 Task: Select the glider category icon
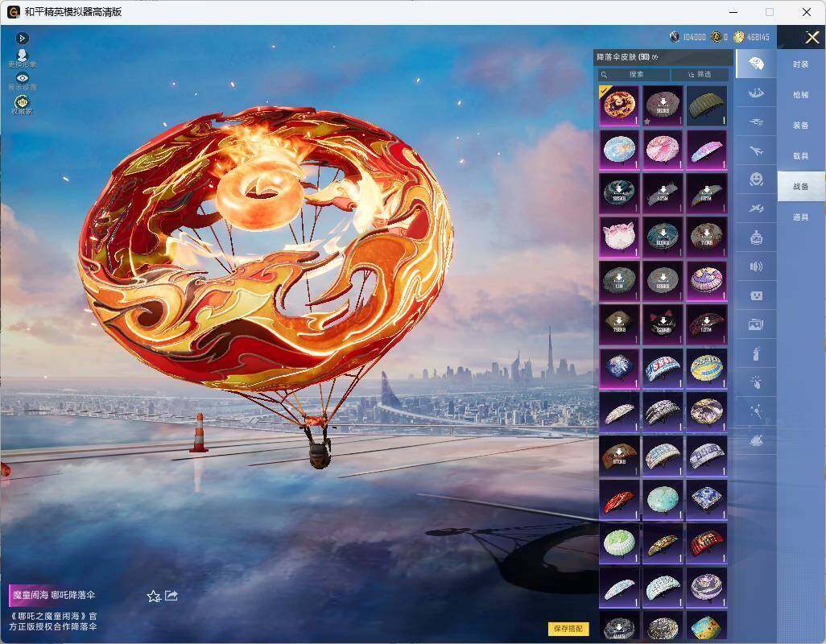coord(756,122)
